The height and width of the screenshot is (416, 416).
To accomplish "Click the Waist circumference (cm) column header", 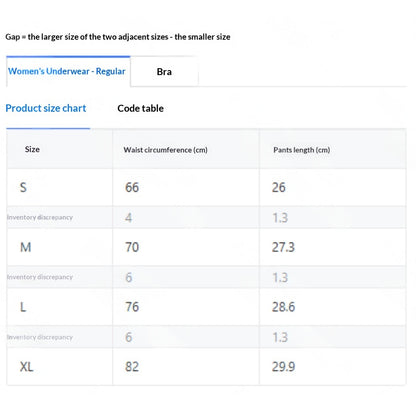I will click(165, 150).
